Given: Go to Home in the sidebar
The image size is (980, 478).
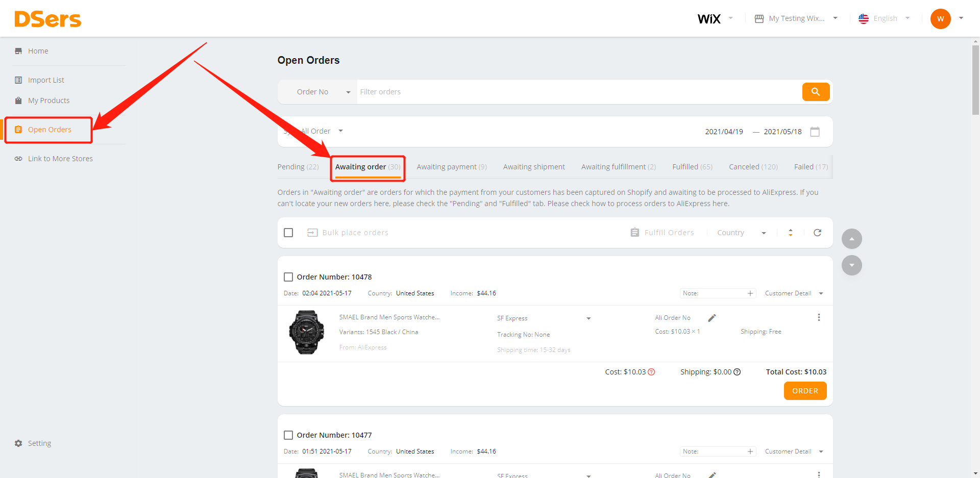Looking at the screenshot, I should click(x=38, y=51).
